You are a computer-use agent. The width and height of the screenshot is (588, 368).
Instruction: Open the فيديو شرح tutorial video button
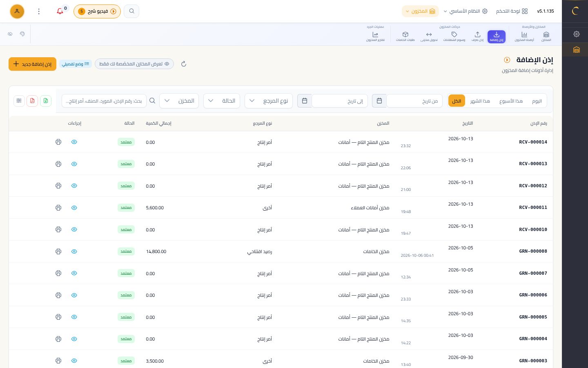click(x=97, y=11)
